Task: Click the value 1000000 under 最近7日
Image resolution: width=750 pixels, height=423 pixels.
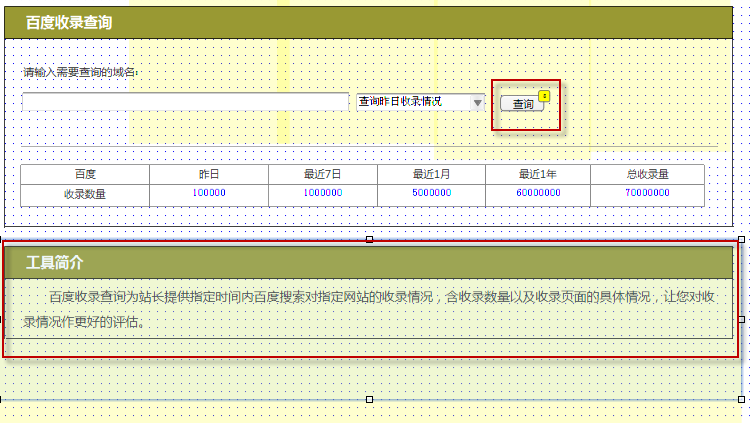Action: (x=323, y=193)
